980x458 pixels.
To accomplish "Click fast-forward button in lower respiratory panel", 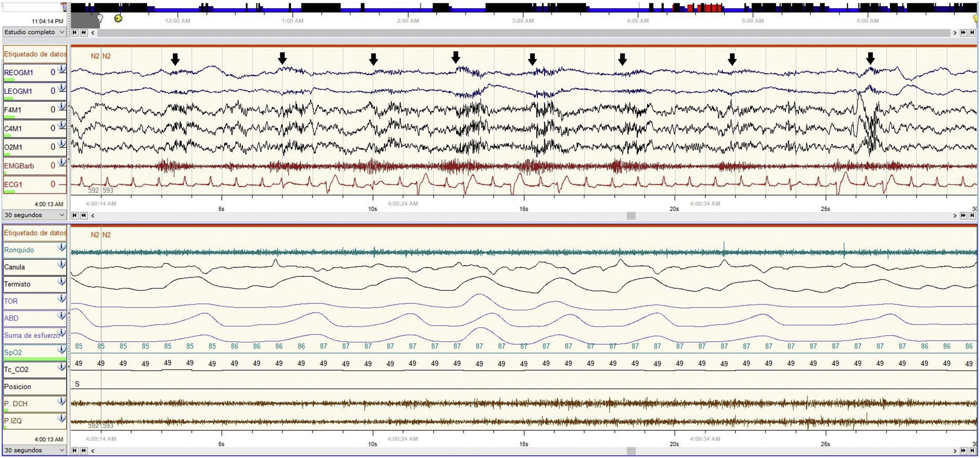I will [x=963, y=451].
